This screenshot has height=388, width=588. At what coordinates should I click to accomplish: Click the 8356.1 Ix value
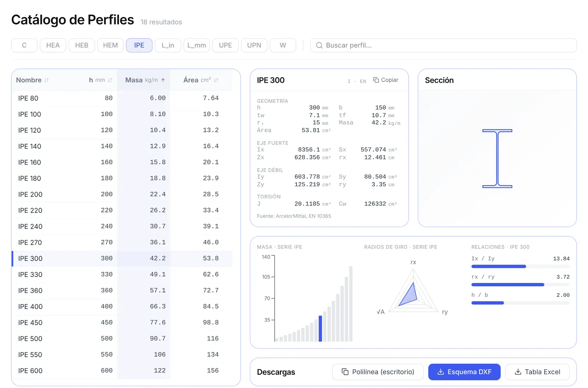coord(309,150)
